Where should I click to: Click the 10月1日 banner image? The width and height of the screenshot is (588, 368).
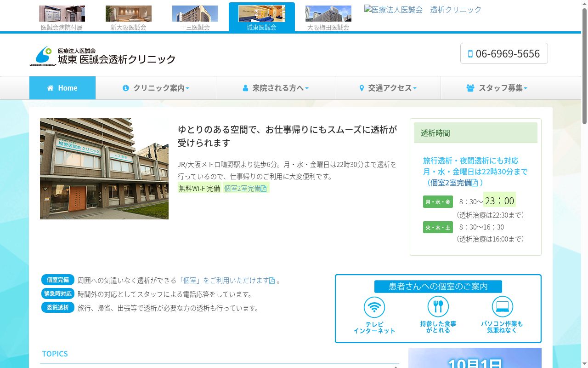(x=475, y=358)
